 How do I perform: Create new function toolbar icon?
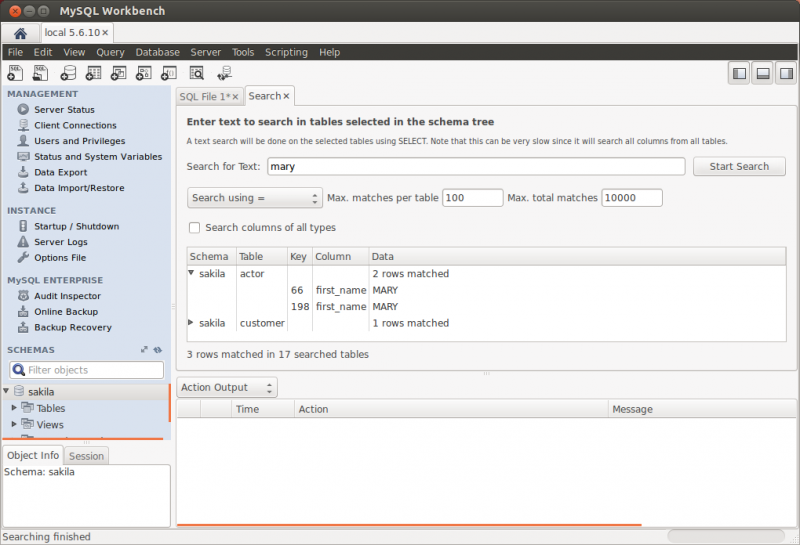click(x=169, y=73)
